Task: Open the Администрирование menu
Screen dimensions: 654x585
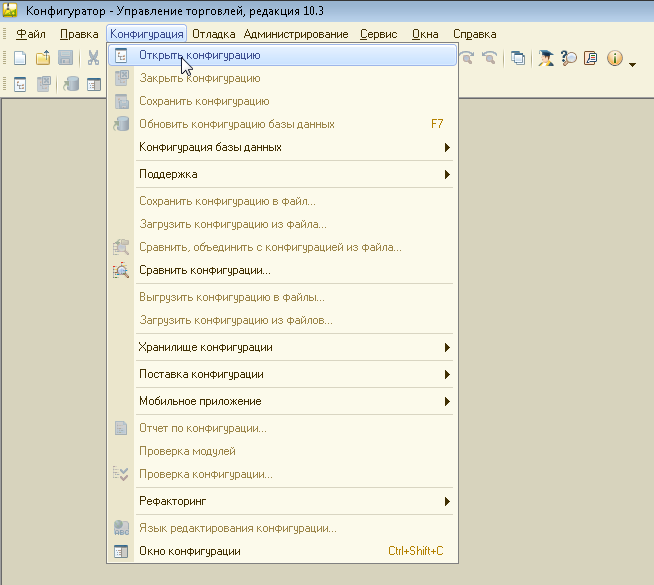Action: pos(296,34)
